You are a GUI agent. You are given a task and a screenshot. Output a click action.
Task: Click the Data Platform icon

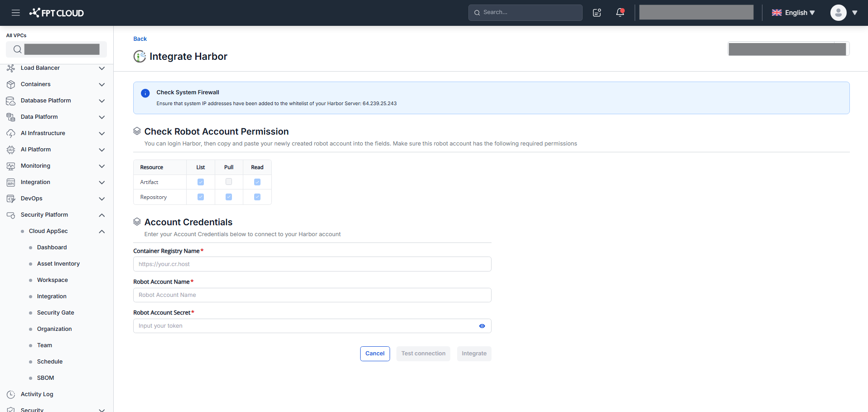(x=11, y=117)
